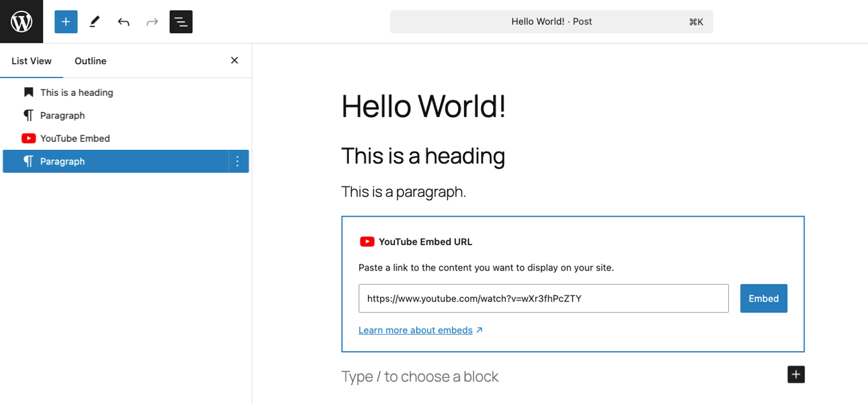Viewport: 868px width, 404px height.
Task: Switch to the Outline tab
Action: click(x=90, y=60)
